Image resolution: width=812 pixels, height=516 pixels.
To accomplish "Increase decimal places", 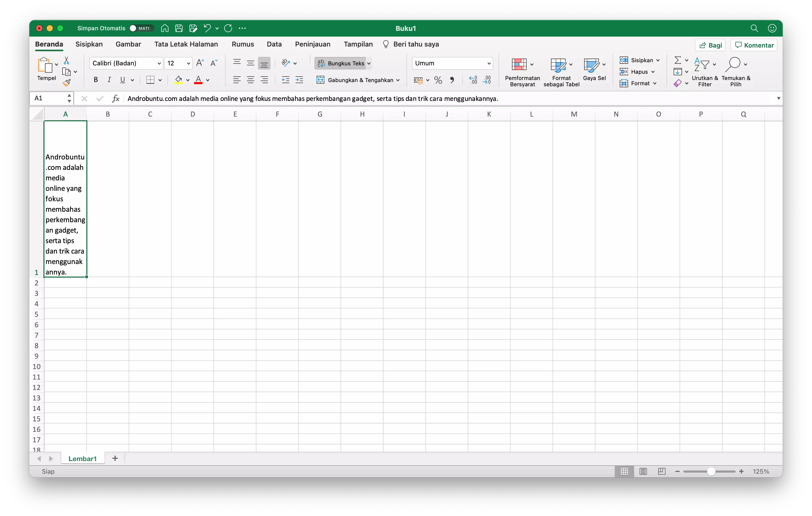I will tap(473, 80).
